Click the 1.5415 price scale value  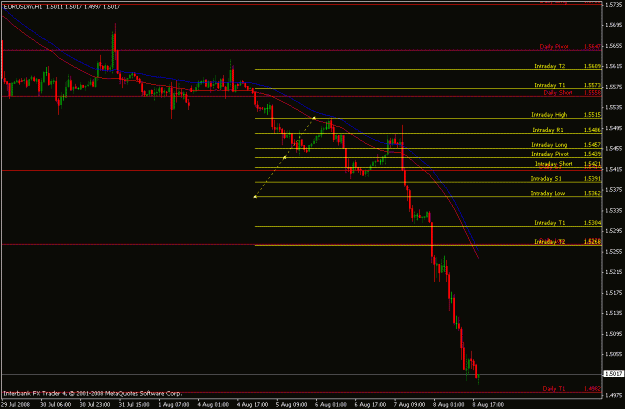[x=613, y=169]
